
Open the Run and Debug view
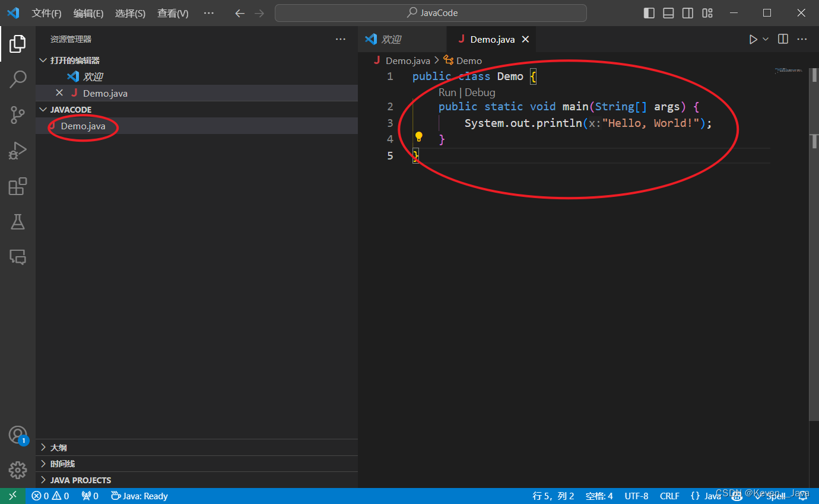[18, 151]
